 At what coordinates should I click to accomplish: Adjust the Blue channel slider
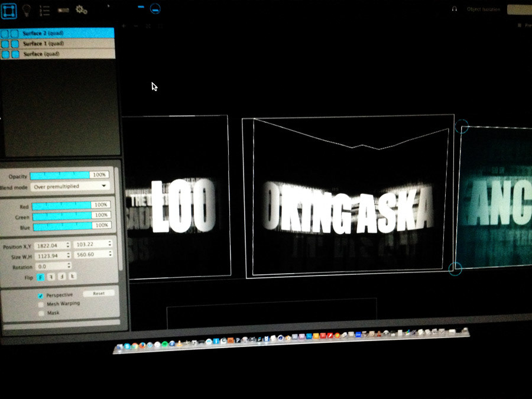[63, 226]
